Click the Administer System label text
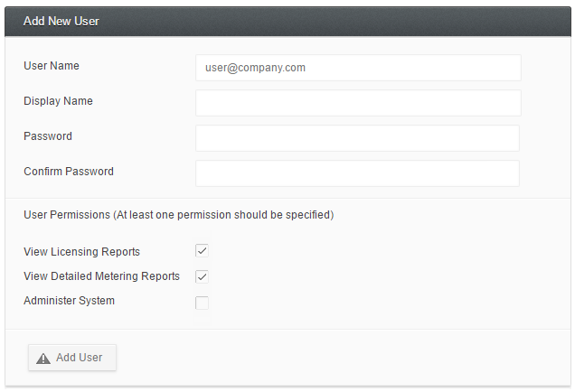575x392 pixels. pos(69,301)
